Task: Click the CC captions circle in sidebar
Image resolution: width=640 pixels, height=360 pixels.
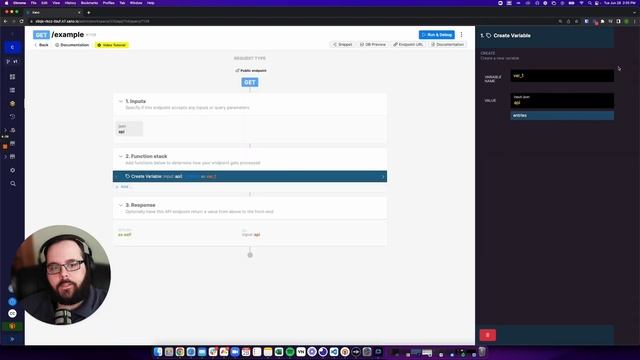Action: click(x=12, y=313)
